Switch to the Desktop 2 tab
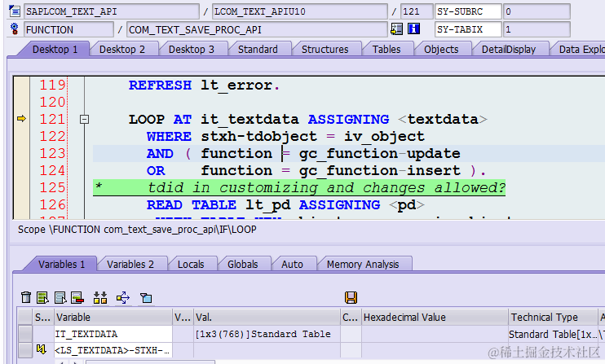This screenshot has height=364, width=605. coord(122,50)
